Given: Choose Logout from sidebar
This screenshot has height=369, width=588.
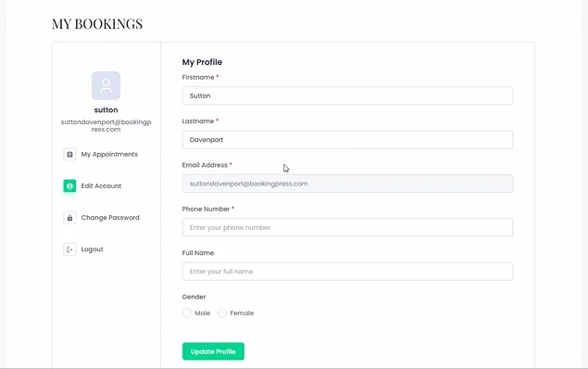Looking at the screenshot, I should point(93,249).
